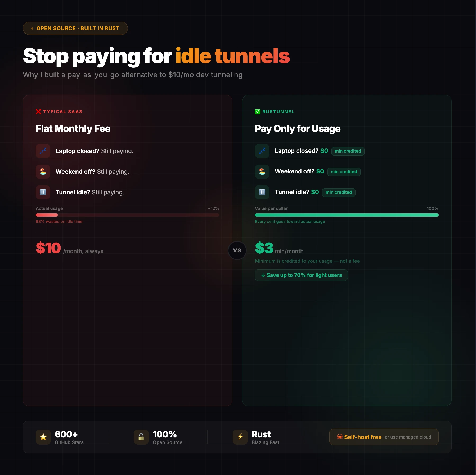Click the min credited tag beside Weekend off
Viewport: 476px width, 475px height.
344,172
